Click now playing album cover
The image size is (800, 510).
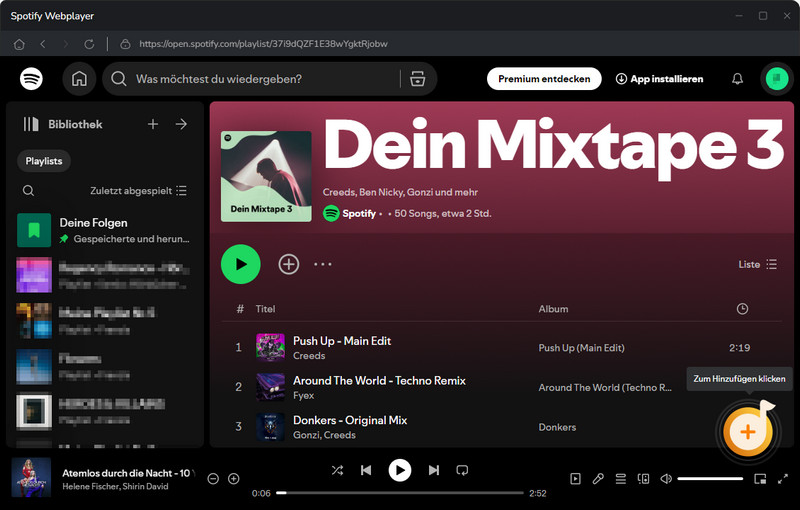[x=31, y=477]
